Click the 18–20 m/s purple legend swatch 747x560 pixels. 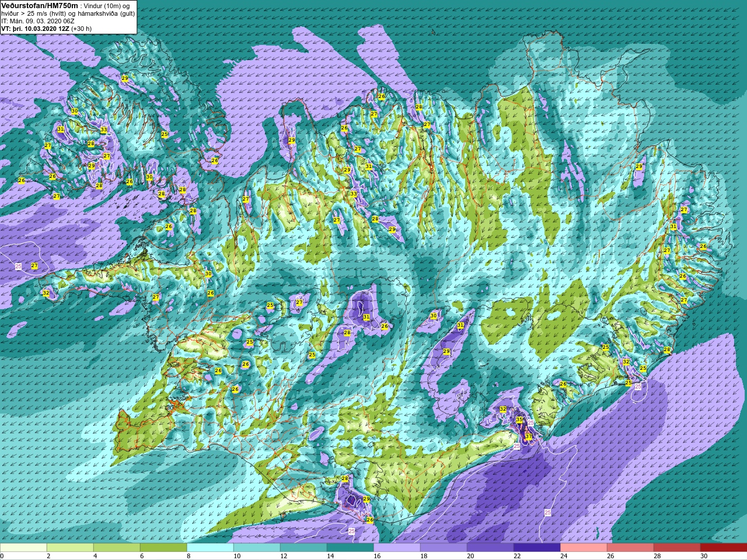(x=444, y=548)
